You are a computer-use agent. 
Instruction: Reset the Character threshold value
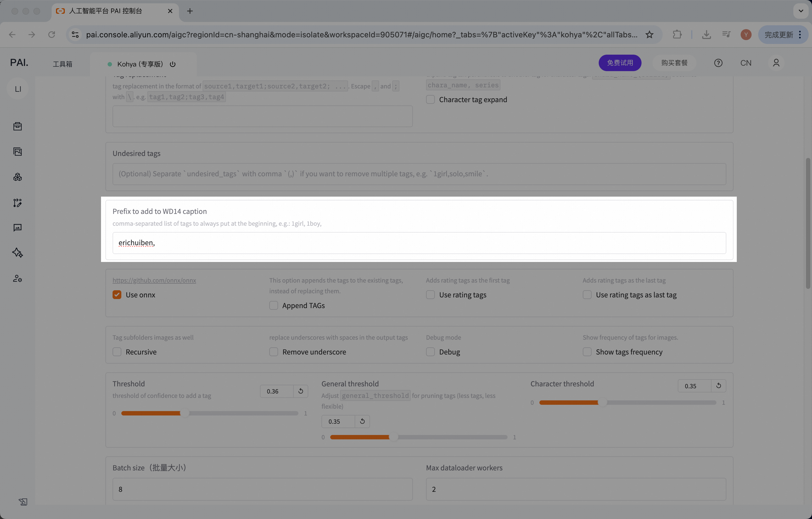[719, 386]
